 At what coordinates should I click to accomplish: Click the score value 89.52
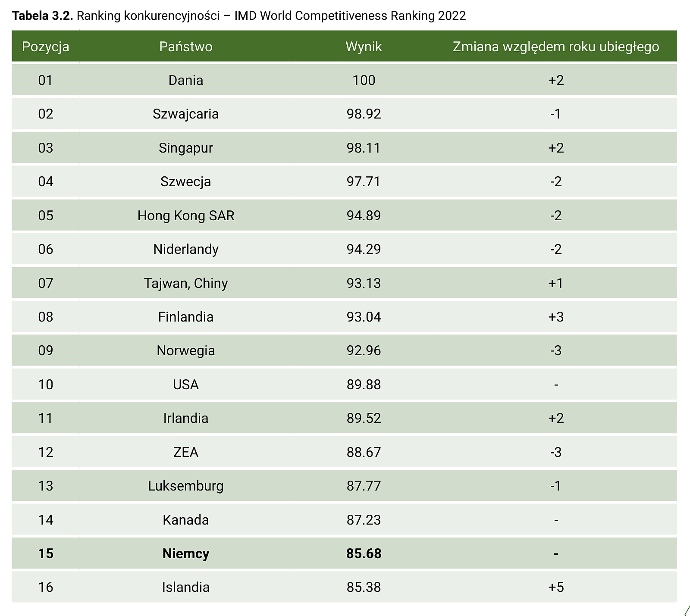(x=364, y=418)
